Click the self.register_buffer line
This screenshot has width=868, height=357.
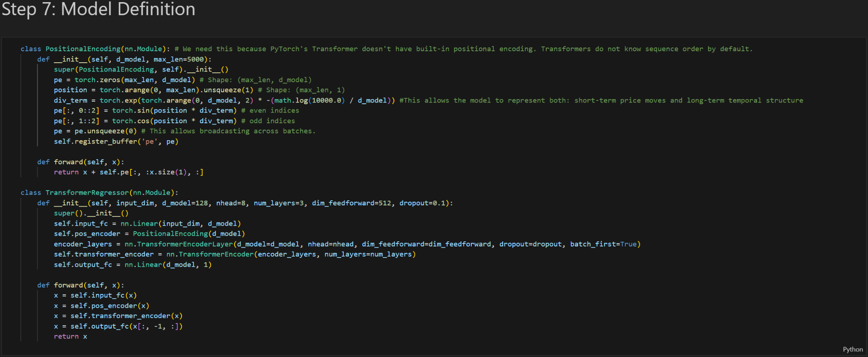116,141
